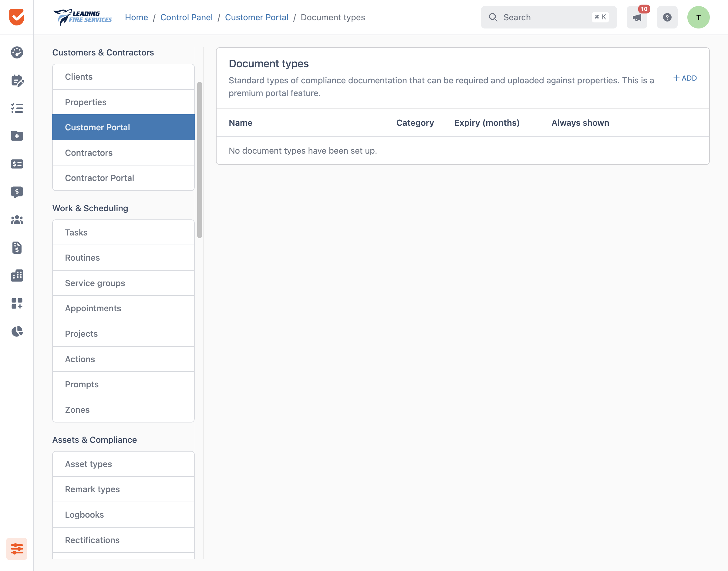Open the task checklist icon in sidebar
The height and width of the screenshot is (571, 728).
[17, 108]
